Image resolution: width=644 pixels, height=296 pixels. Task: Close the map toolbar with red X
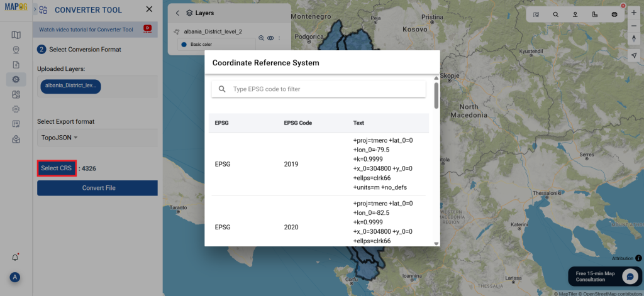[x=623, y=6]
